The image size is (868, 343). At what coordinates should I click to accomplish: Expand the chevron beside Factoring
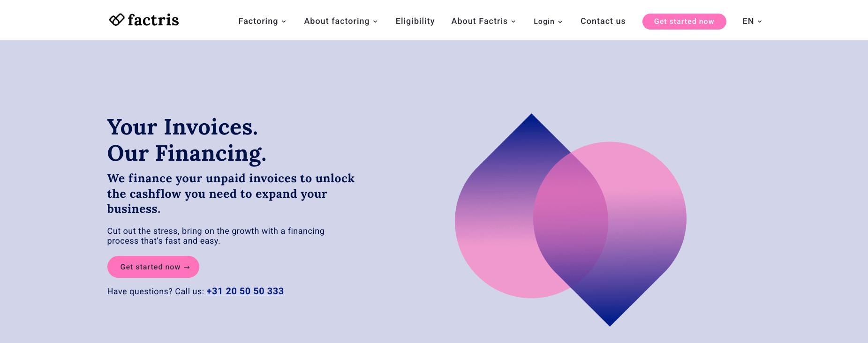(284, 22)
